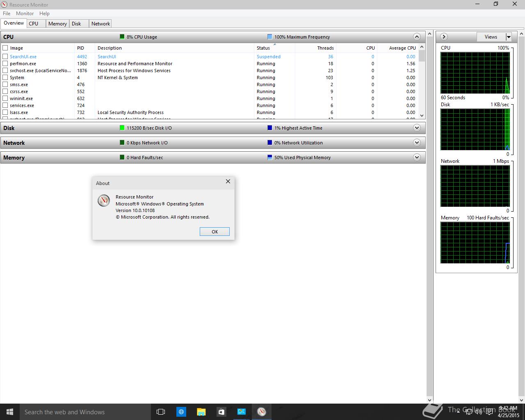The height and width of the screenshot is (420, 525).
Task: Tick the select-all Image header checkbox
Action: (5, 48)
